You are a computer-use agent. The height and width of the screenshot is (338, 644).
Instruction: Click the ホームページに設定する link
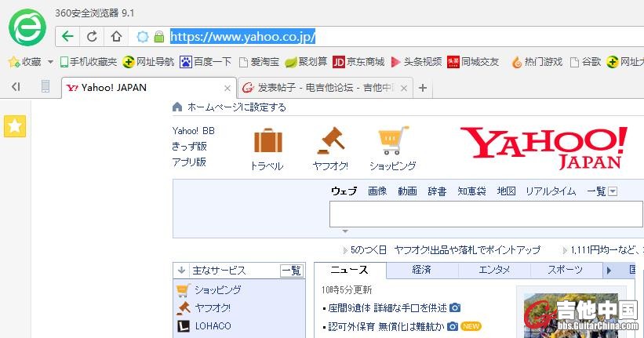coord(236,107)
